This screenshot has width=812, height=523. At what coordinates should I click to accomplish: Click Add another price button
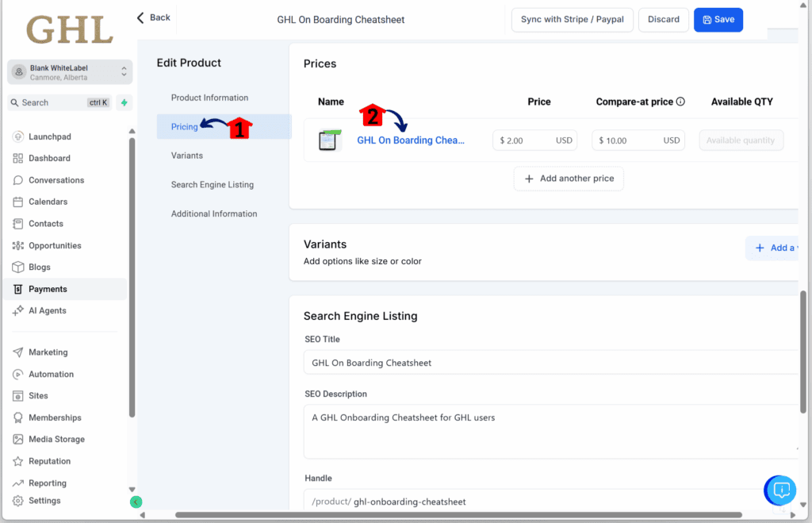(569, 179)
